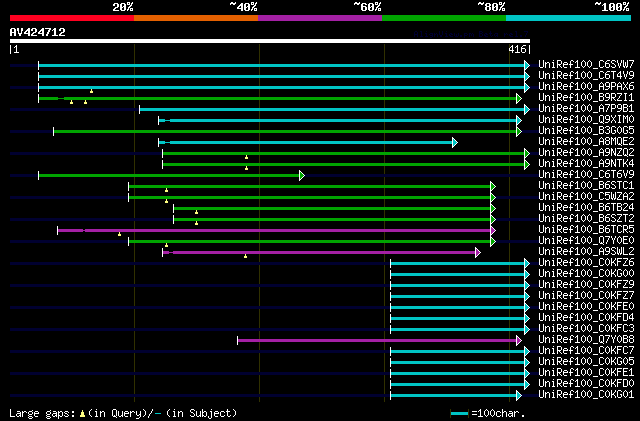Click the yellow gap marker under the UniRef100_A9NTK4 bar
Screen dimensions: 640x421
point(247,168)
